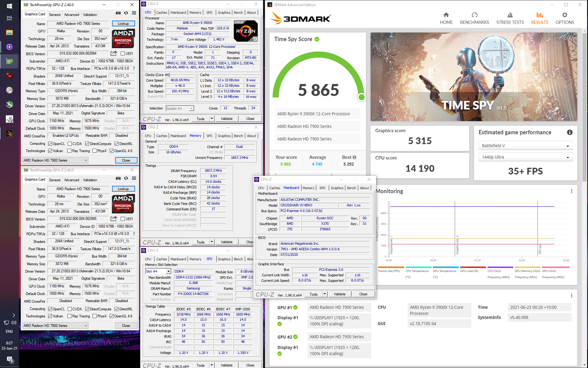
Task: Click Validate in CPU-Z CPU window
Action: pos(227,119)
